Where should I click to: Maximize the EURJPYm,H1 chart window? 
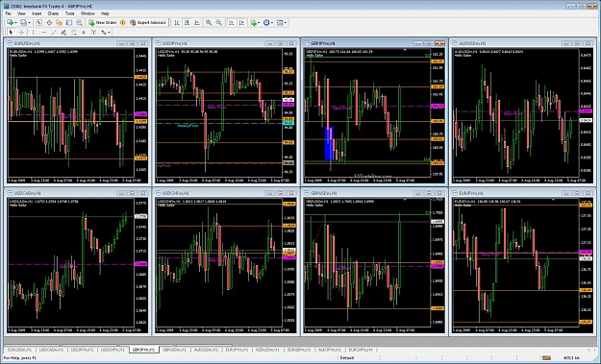pos(577,193)
